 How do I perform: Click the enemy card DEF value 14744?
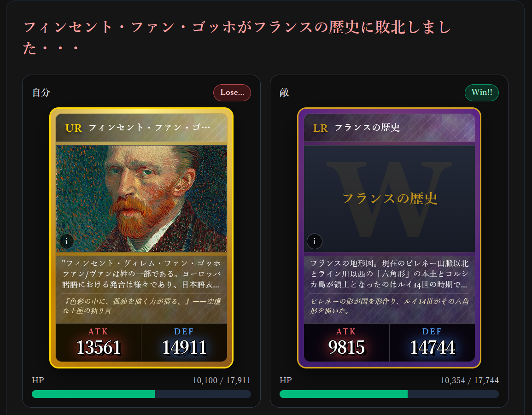[432, 347]
